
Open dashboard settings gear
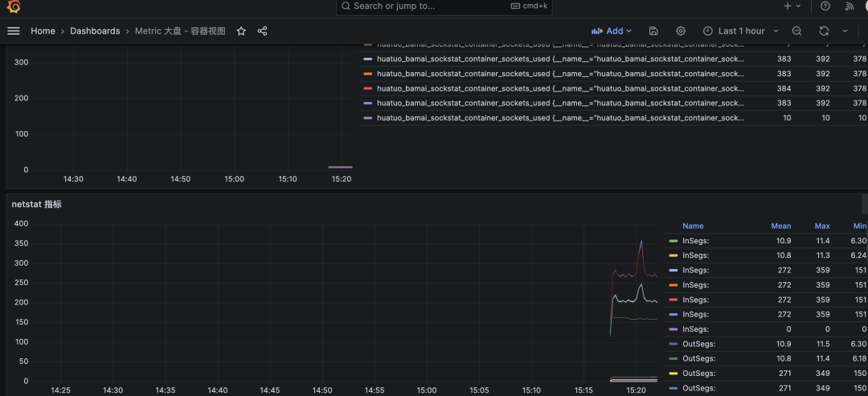(x=681, y=31)
